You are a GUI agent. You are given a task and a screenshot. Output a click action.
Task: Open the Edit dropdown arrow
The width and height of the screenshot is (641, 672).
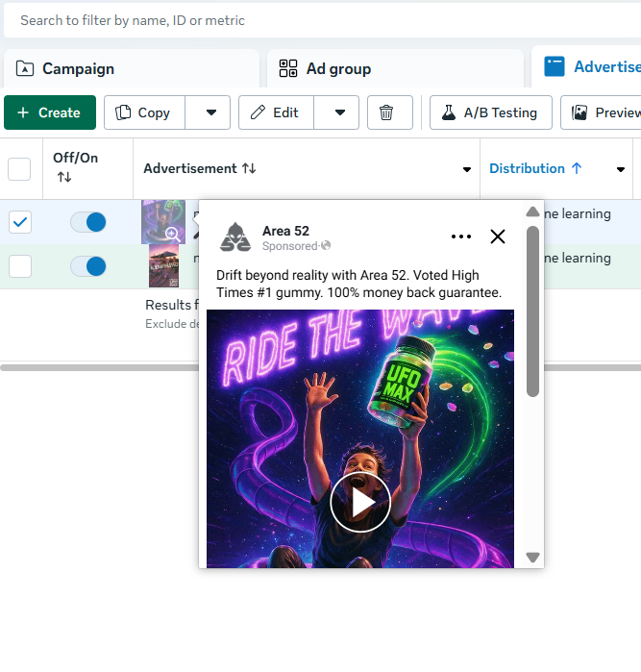[336, 112]
